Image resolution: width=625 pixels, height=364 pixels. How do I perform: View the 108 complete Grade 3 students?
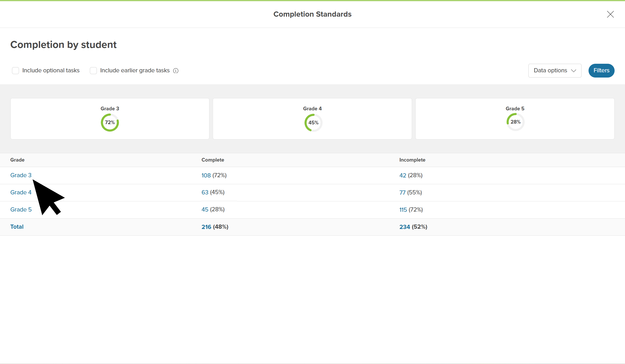tap(206, 176)
